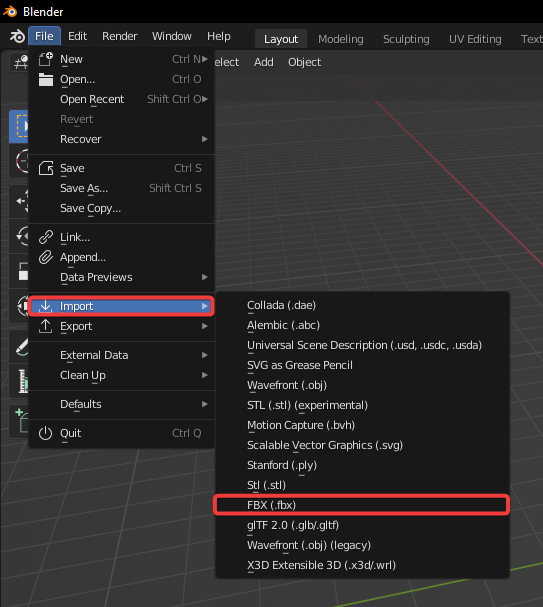
Task: Click the New file icon
Action: point(46,59)
